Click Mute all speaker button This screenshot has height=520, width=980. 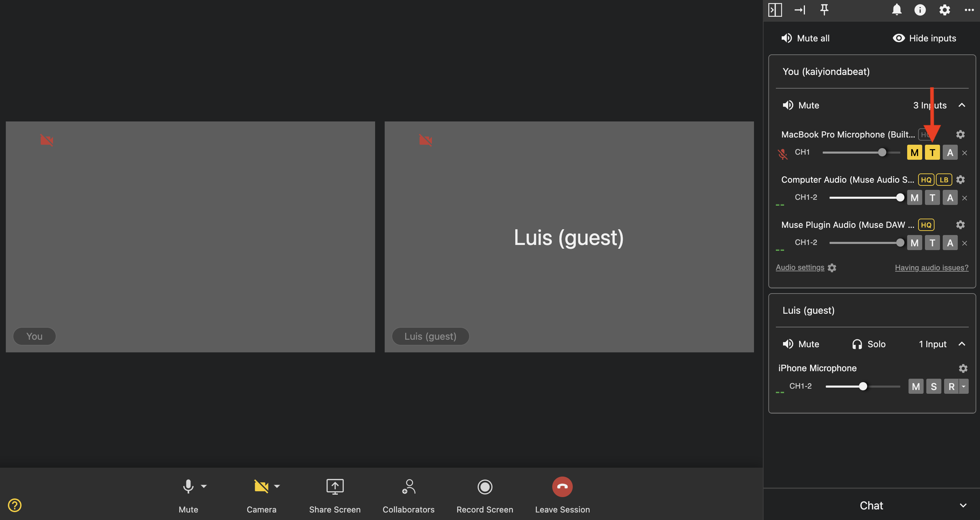click(x=805, y=38)
